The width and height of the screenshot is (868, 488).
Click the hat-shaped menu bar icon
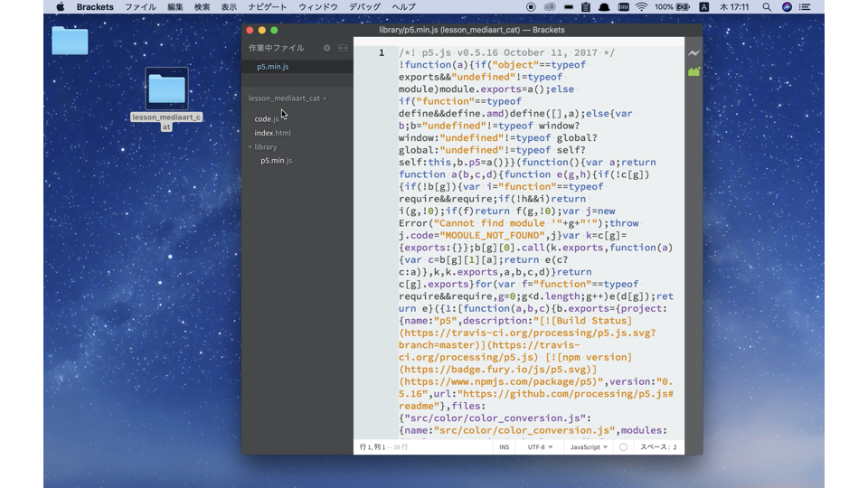tap(604, 6)
